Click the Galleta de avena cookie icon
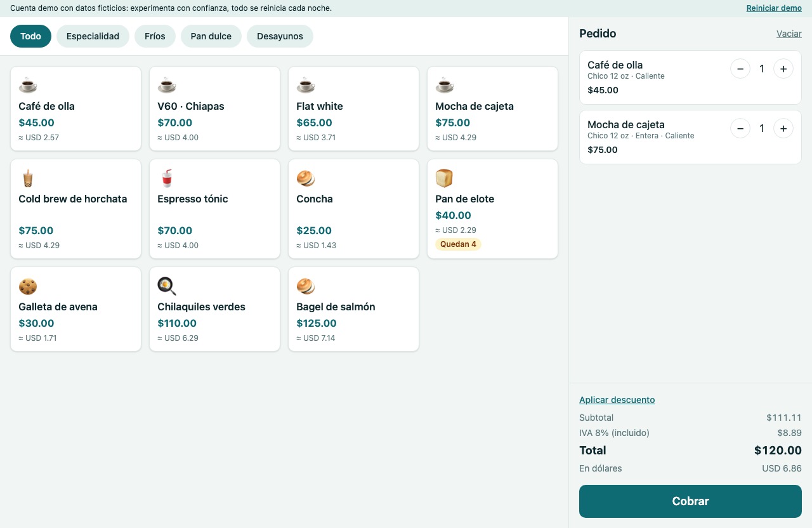 tap(28, 286)
